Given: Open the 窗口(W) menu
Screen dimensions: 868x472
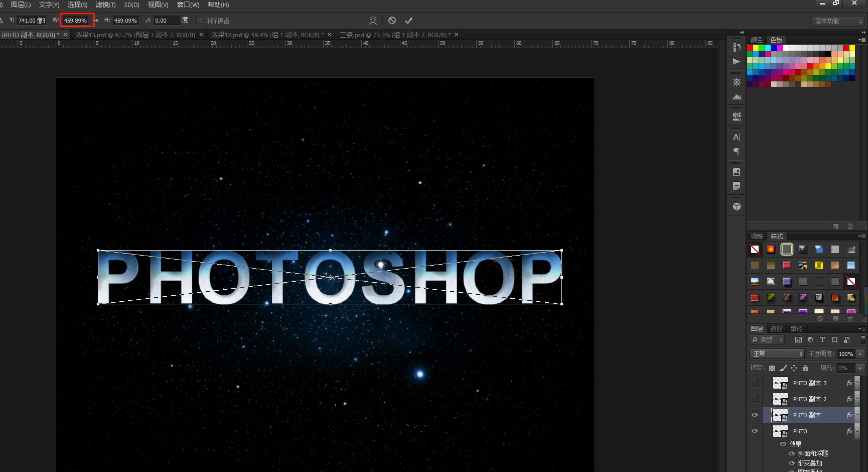Looking at the screenshot, I should click(x=188, y=5).
